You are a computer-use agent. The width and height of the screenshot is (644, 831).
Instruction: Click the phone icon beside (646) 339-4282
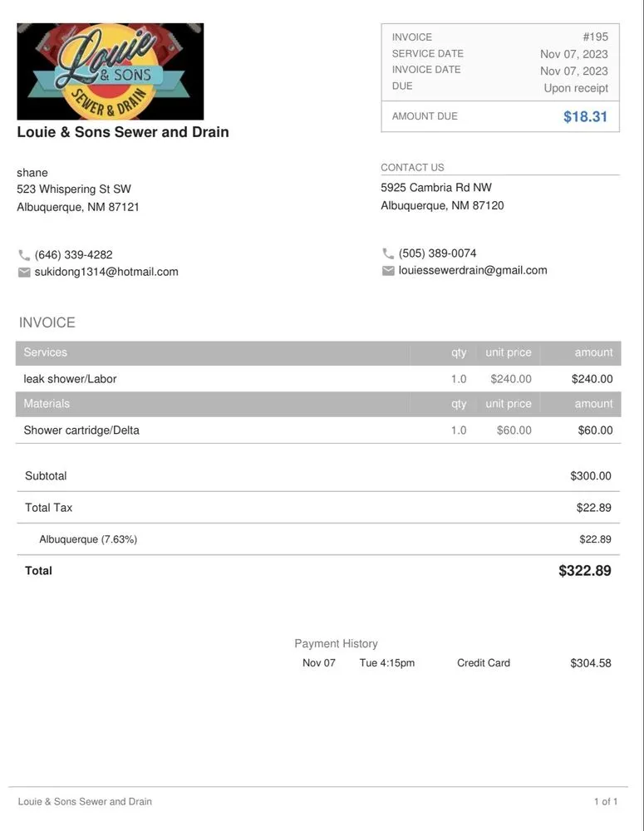click(x=24, y=255)
